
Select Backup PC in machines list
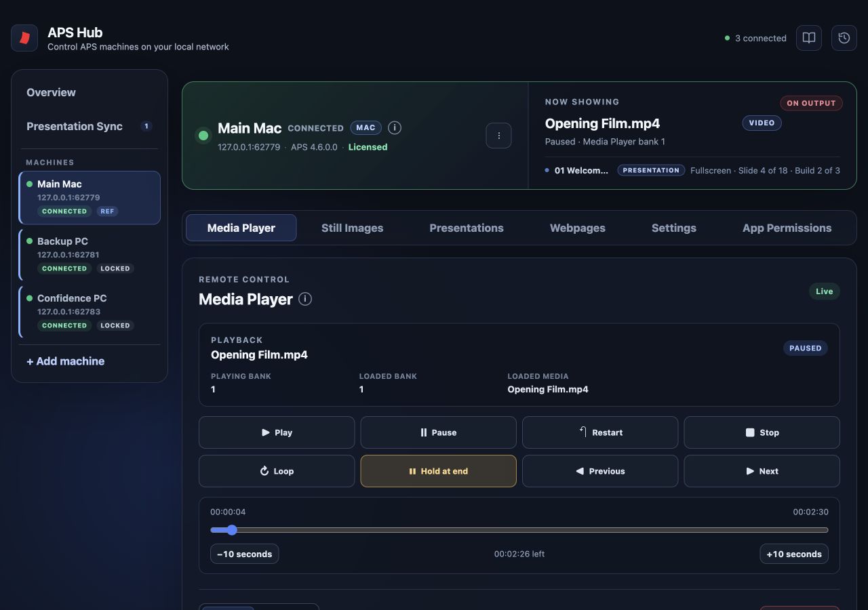tap(90, 254)
